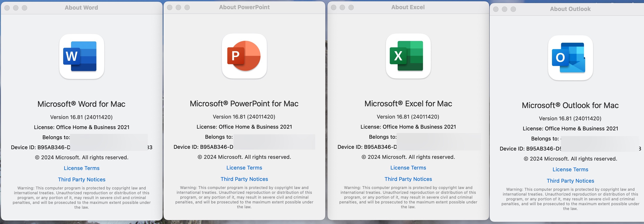Click the Office Home & Business license line in Excel

pos(408,127)
